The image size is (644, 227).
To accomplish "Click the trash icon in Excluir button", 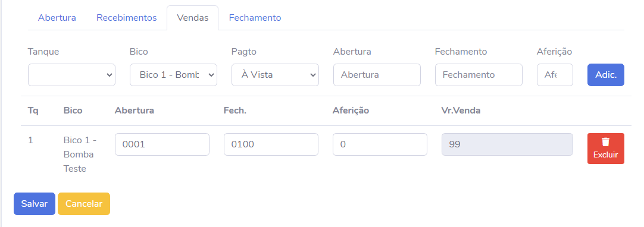I will (x=605, y=142).
